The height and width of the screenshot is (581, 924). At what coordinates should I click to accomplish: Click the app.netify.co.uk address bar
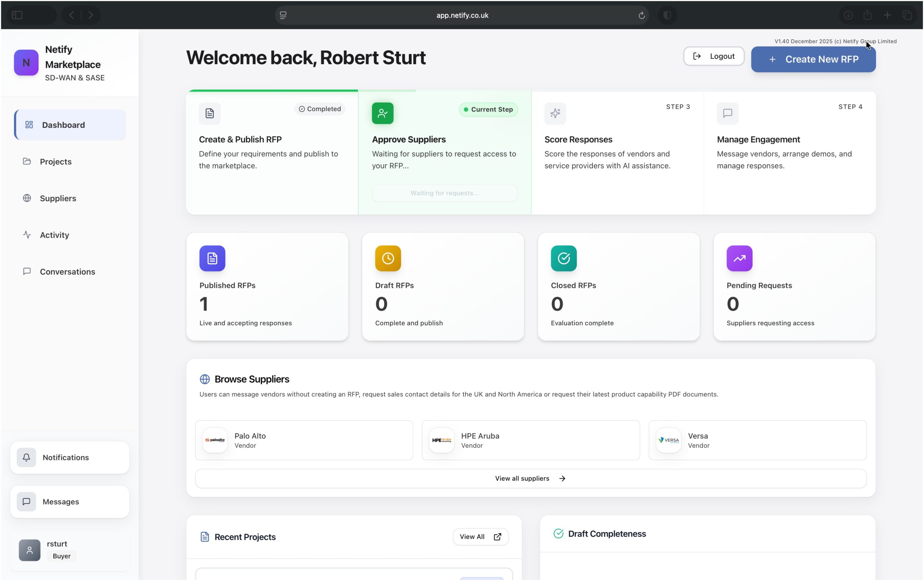(462, 16)
